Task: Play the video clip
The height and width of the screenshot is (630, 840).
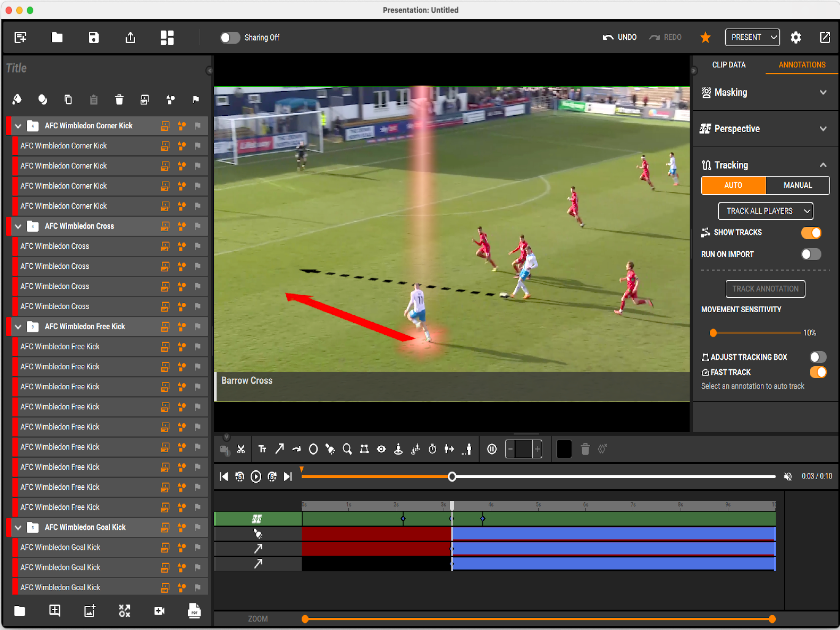Action: 256,476
